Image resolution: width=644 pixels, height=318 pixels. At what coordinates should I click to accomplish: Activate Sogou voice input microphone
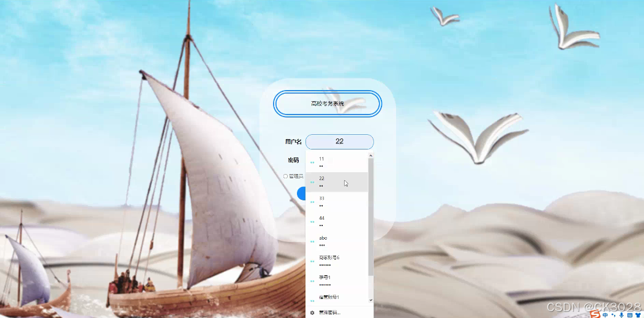tap(621, 315)
